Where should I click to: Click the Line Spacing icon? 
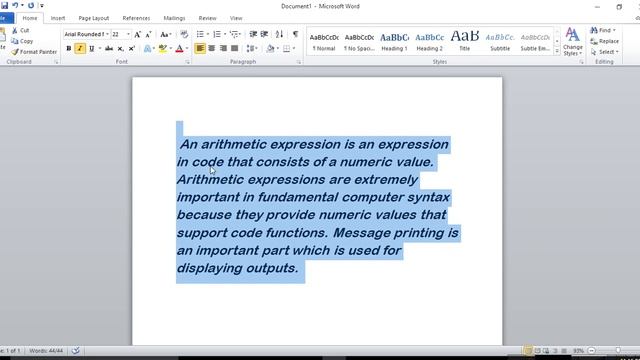click(250, 49)
